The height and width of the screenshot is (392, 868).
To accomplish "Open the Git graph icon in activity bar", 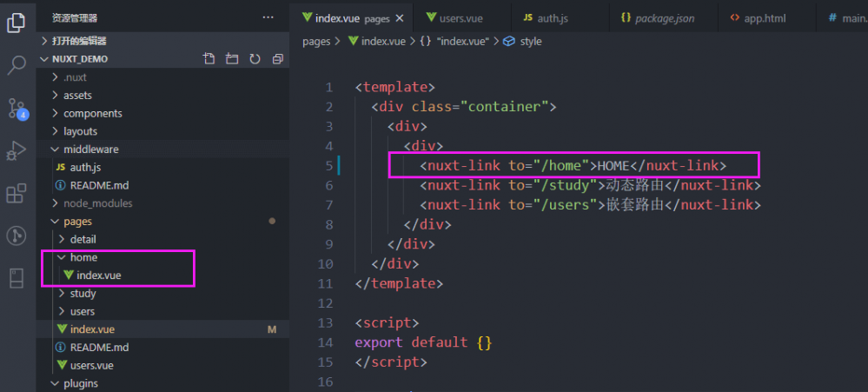I will click(17, 236).
